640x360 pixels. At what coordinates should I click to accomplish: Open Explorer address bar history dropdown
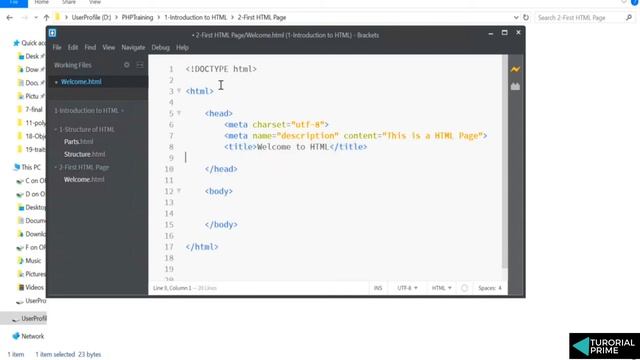tap(516, 18)
